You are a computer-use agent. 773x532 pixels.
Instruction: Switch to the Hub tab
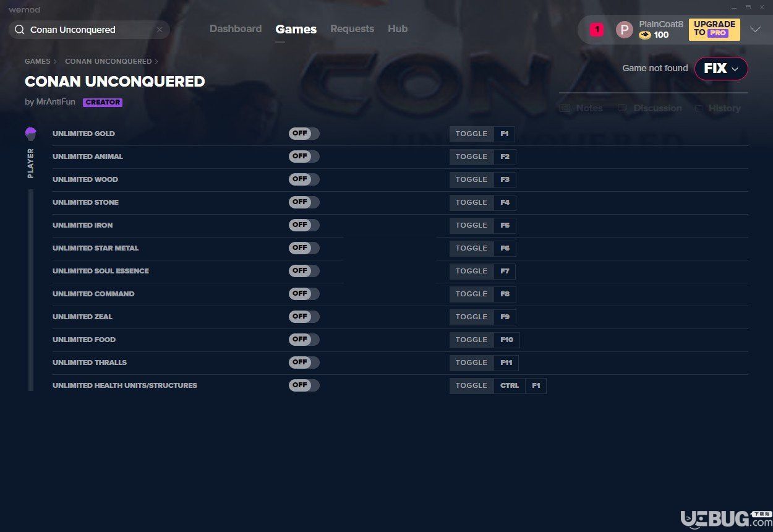click(398, 29)
